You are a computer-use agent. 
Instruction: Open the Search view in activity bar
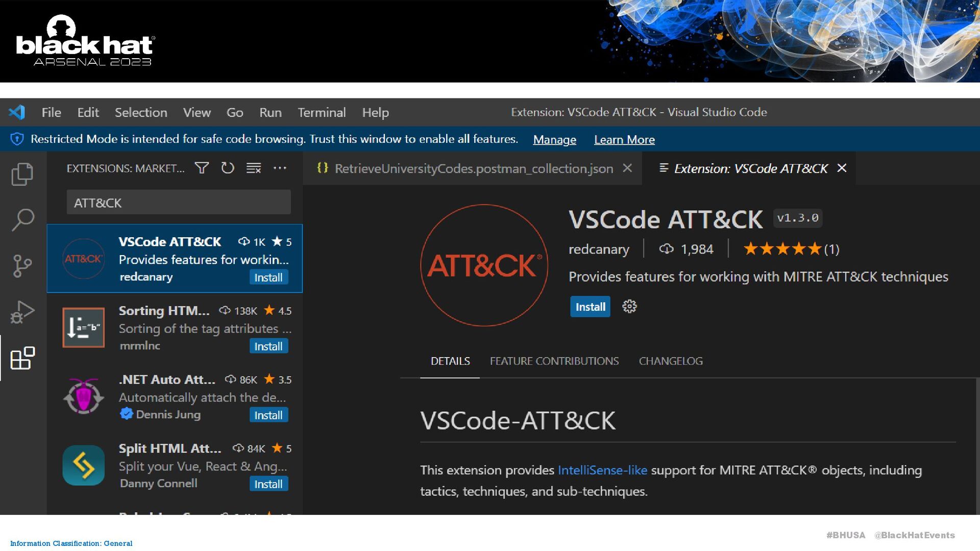22,220
